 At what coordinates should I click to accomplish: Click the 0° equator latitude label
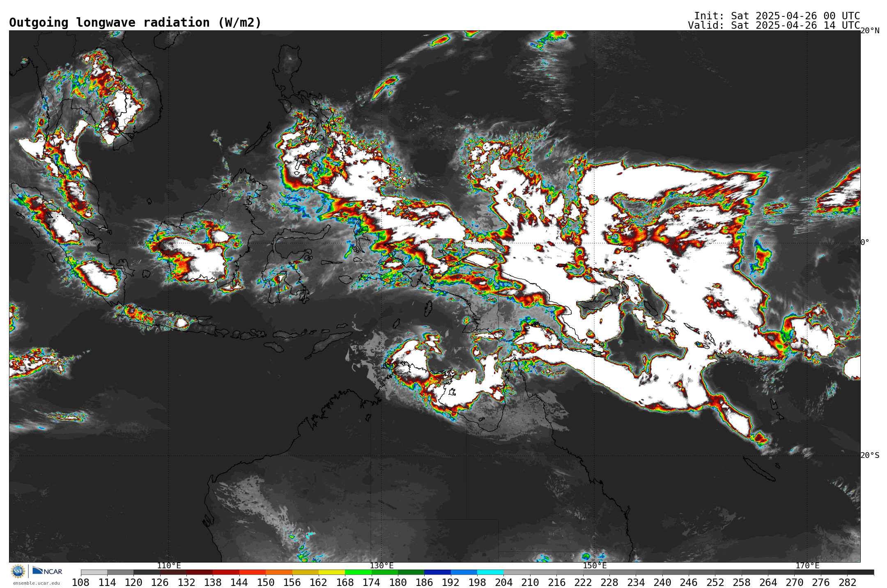click(x=865, y=243)
